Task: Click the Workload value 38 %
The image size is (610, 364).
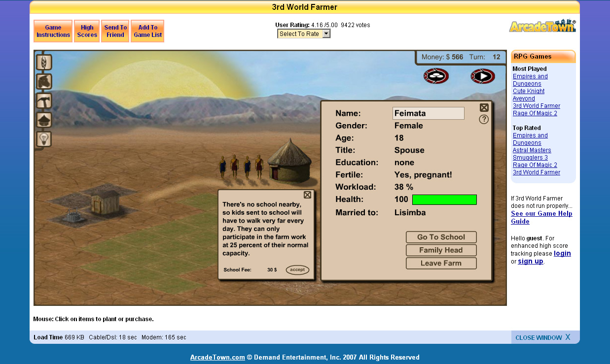Action: [x=404, y=187]
